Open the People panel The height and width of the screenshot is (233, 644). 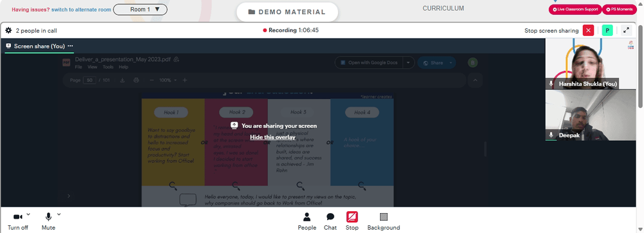tap(307, 221)
